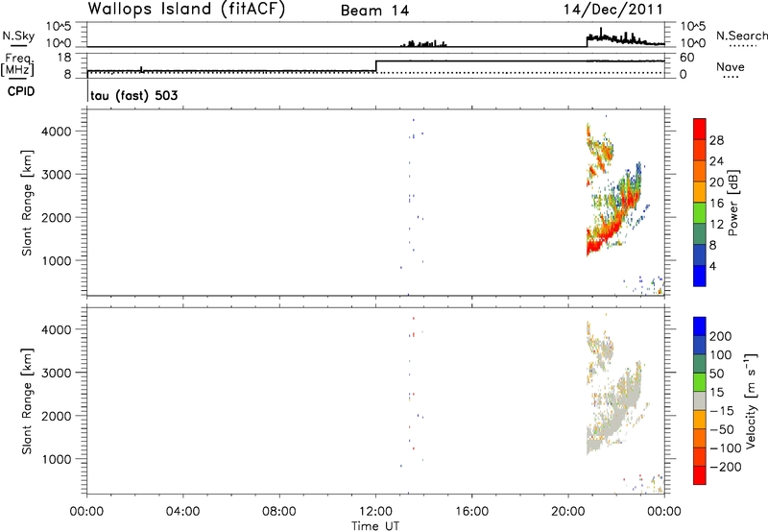Click the 'N.Sky' legend label
This screenshot has height=532, width=768.
18,36
